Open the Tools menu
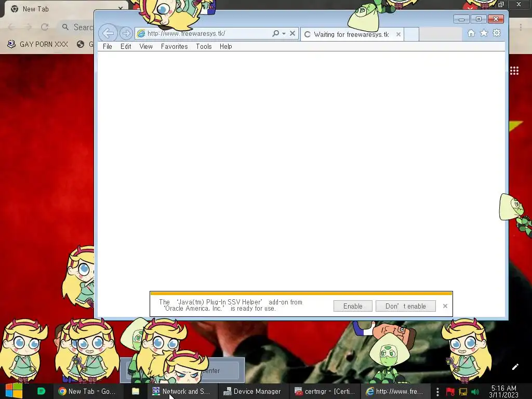Image resolution: width=532 pixels, height=399 pixels. (204, 46)
